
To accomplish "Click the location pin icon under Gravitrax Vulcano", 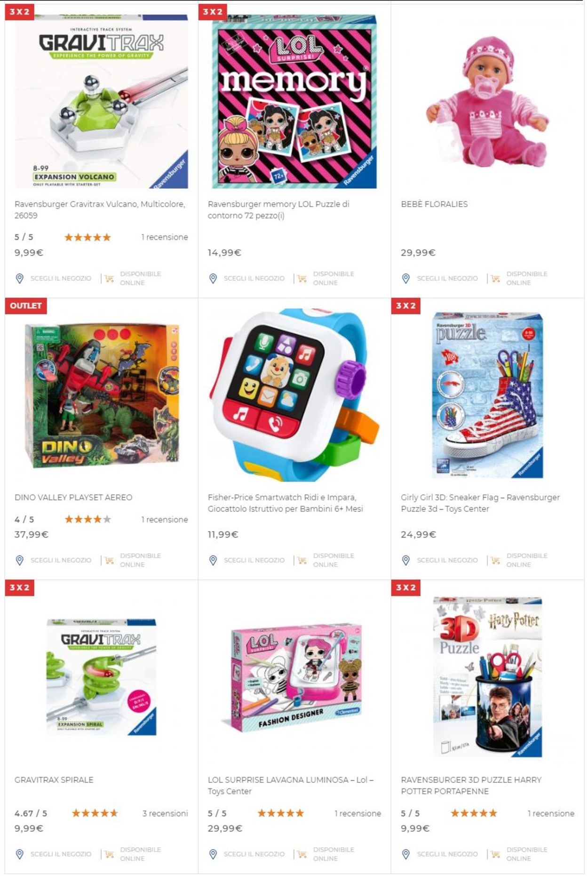I will click(20, 279).
